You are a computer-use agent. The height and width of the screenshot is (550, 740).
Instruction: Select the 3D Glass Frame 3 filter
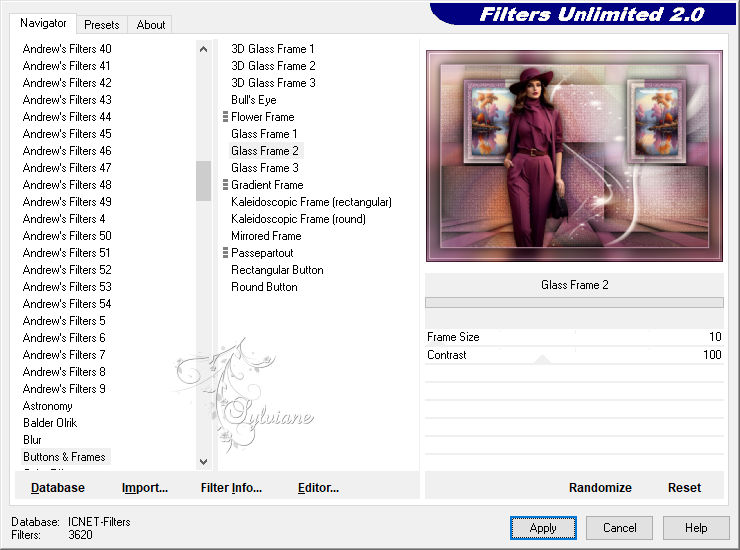(x=273, y=83)
